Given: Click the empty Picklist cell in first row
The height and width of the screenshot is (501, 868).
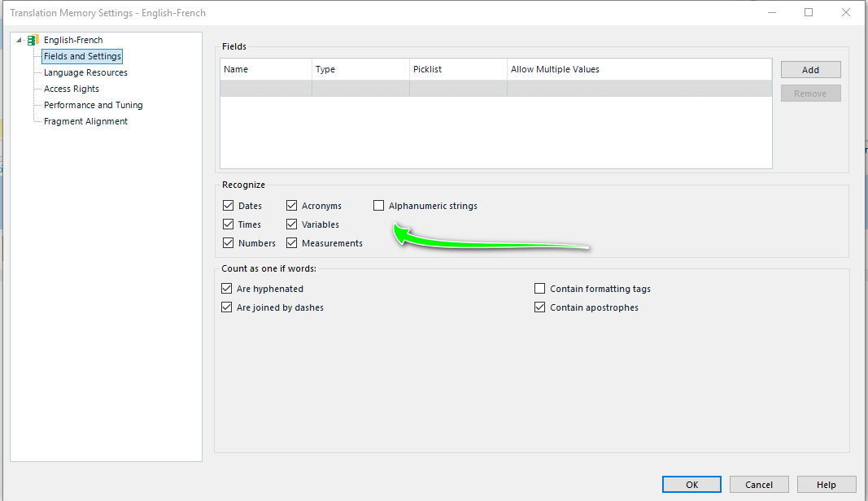Looking at the screenshot, I should tap(458, 89).
